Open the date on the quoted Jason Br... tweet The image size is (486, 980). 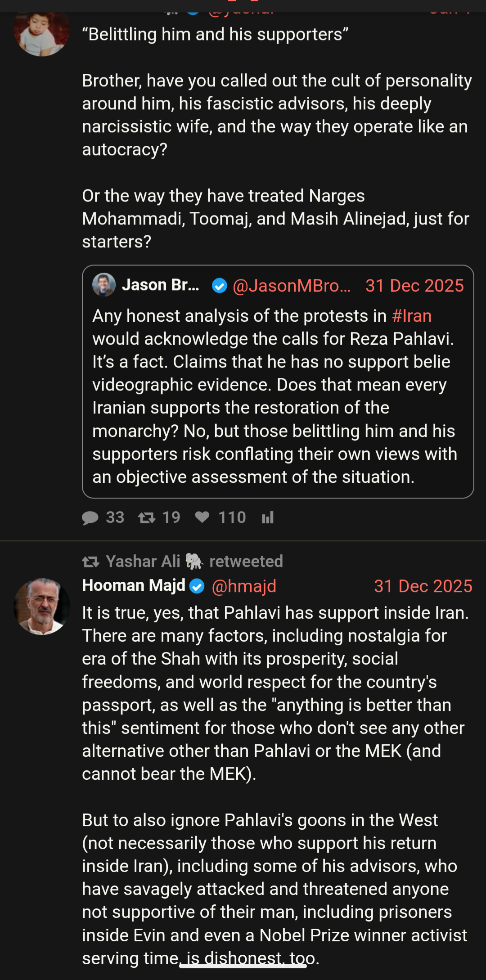[x=414, y=286]
